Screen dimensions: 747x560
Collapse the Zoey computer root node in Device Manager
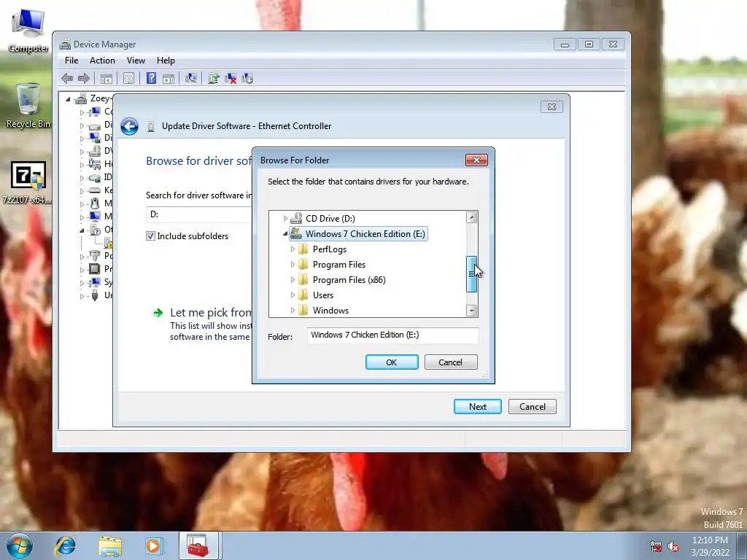click(68, 99)
